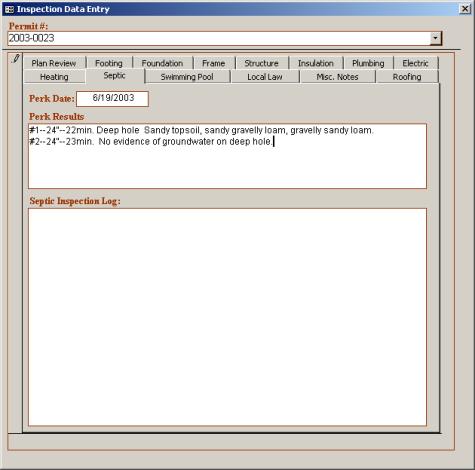This screenshot has width=475, height=470.
Task: Click inside the Septic Inspection Log box
Action: pos(227,317)
